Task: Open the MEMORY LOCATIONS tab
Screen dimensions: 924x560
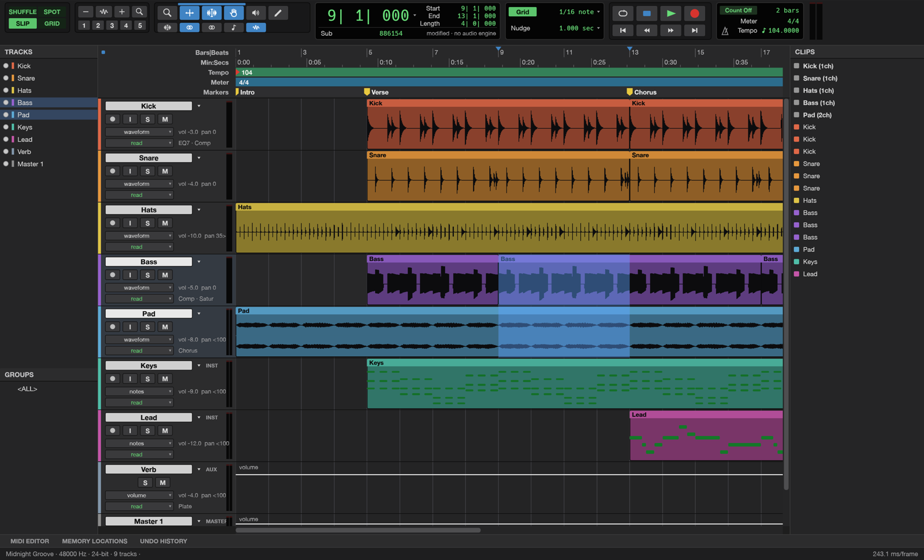Action: 95,541
